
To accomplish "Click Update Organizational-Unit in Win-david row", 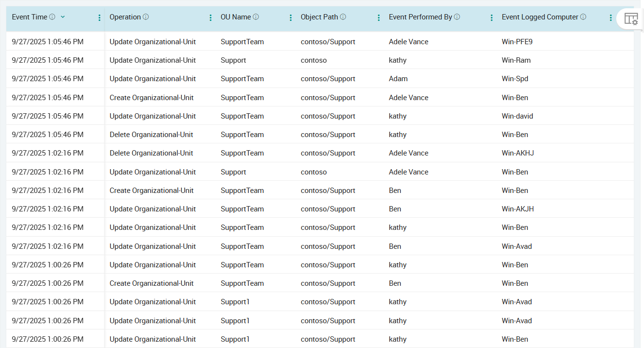I will coord(153,116).
